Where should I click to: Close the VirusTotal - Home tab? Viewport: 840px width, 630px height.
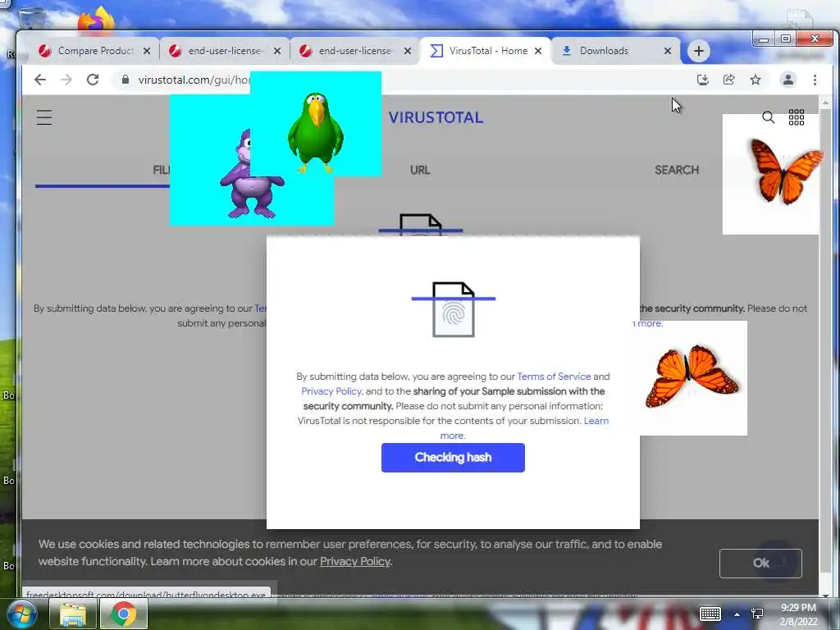click(x=538, y=51)
